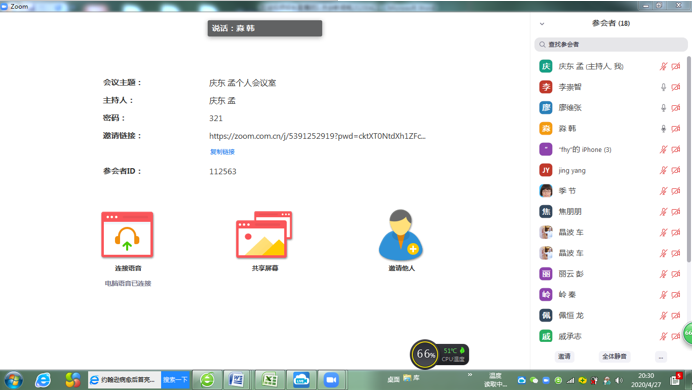693x391 pixels.
Task: Open the Windows Start button
Action: tap(14, 380)
